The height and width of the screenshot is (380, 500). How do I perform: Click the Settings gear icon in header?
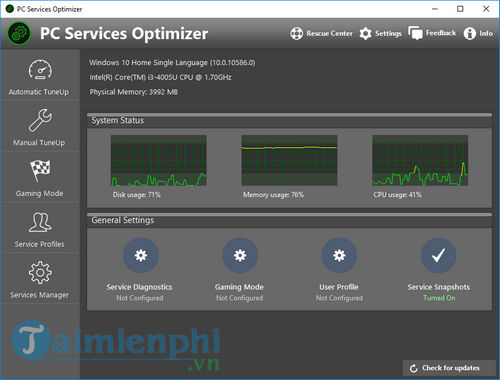click(365, 33)
